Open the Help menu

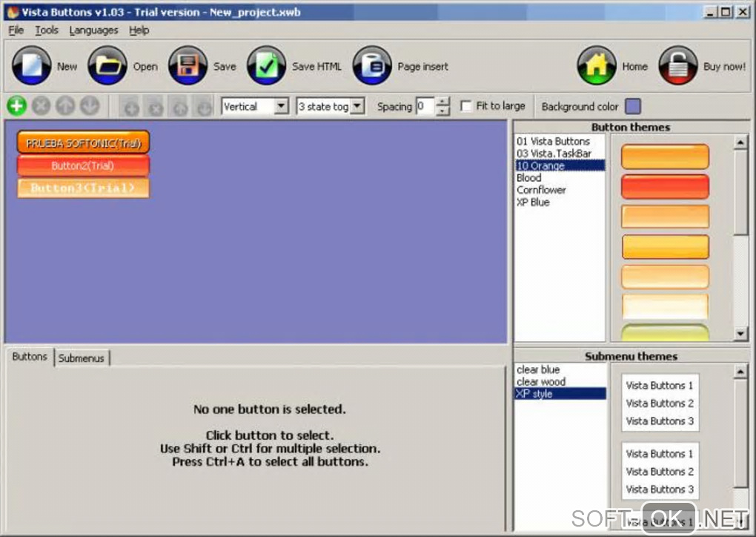[x=139, y=30]
